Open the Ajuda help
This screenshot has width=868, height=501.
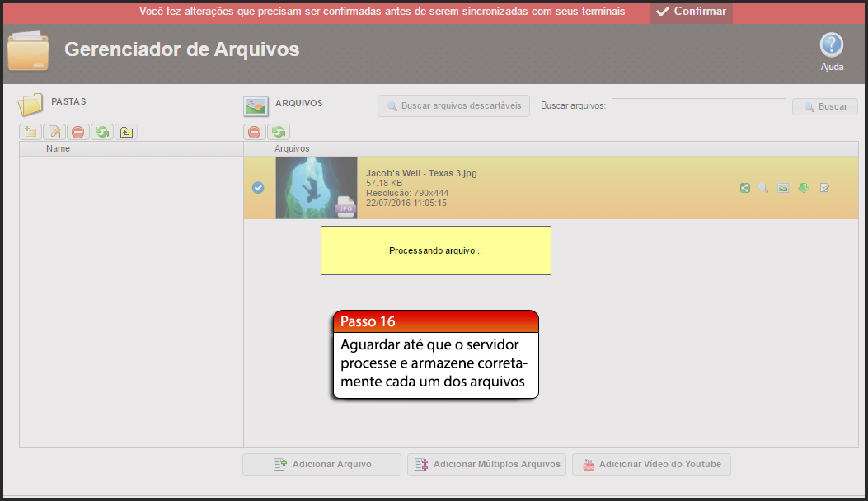click(831, 45)
